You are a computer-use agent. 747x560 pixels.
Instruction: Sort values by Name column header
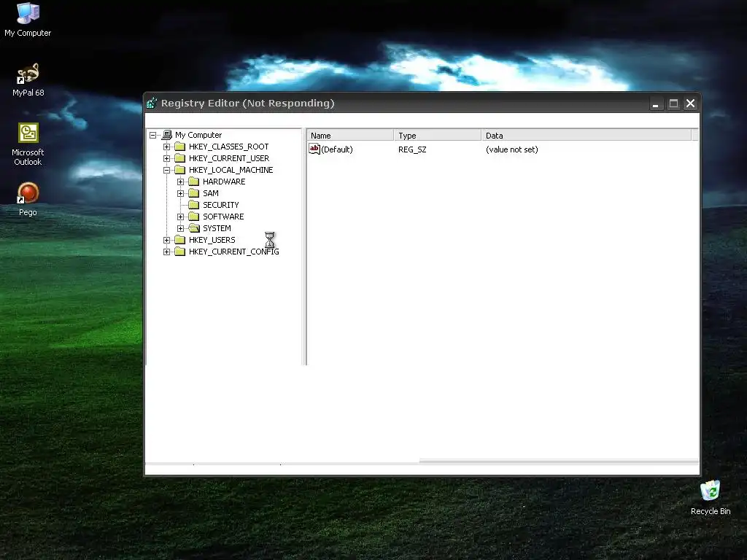[350, 135]
